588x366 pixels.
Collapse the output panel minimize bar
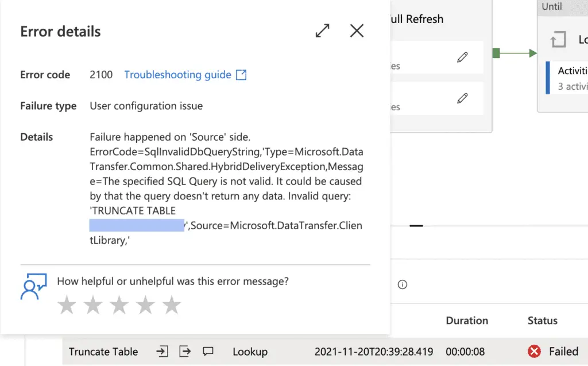pos(416,226)
